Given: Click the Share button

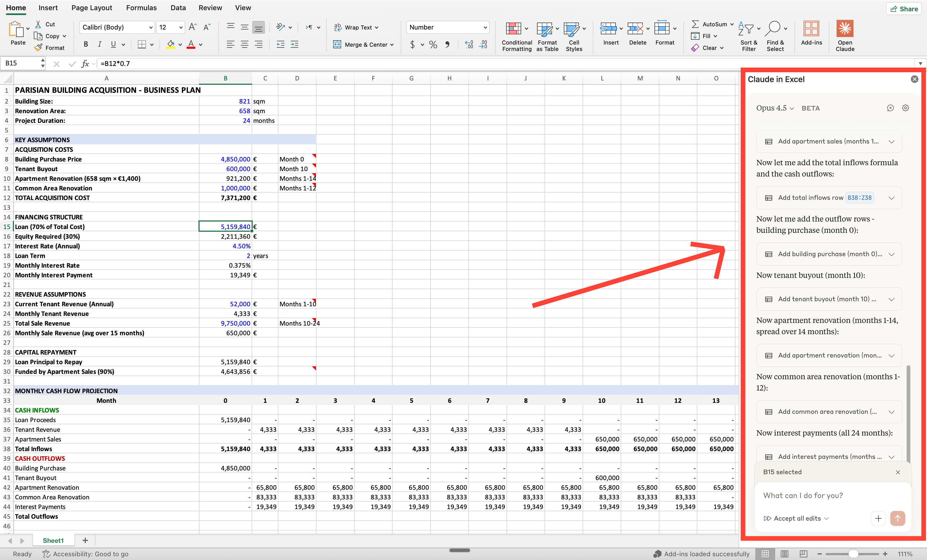Looking at the screenshot, I should pos(903,9).
